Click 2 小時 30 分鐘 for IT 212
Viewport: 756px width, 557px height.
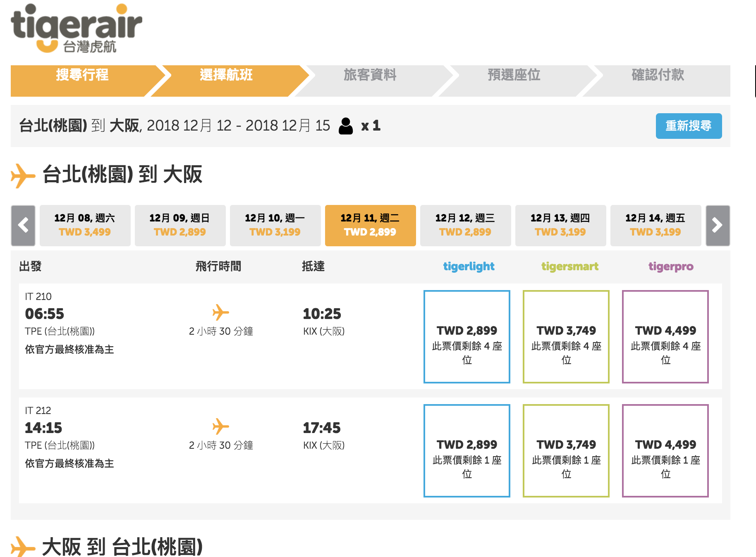[221, 445]
